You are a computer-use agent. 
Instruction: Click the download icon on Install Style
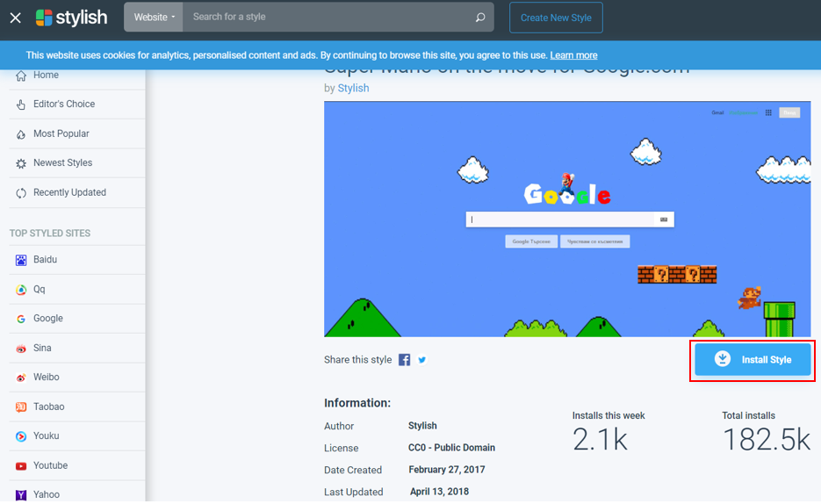point(723,359)
